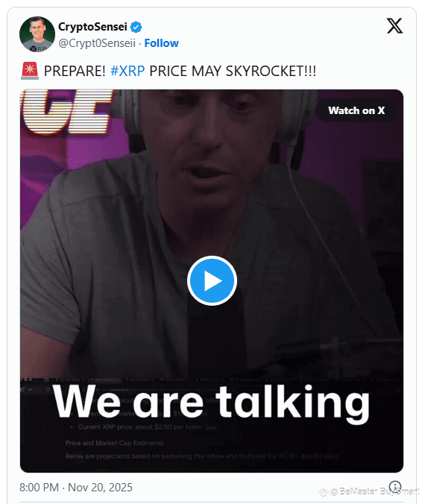
Task: Open the CryptoSensei profile avatar
Action: 37,34
